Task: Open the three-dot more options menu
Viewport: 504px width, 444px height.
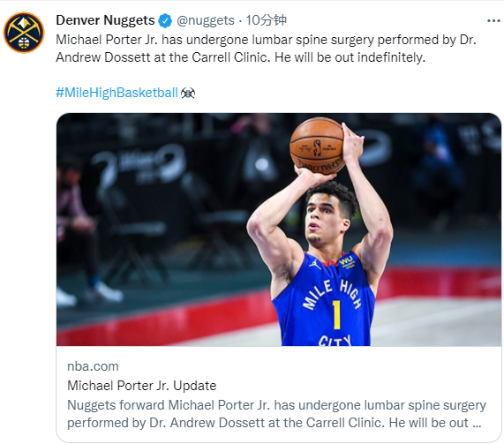Action: [493, 21]
